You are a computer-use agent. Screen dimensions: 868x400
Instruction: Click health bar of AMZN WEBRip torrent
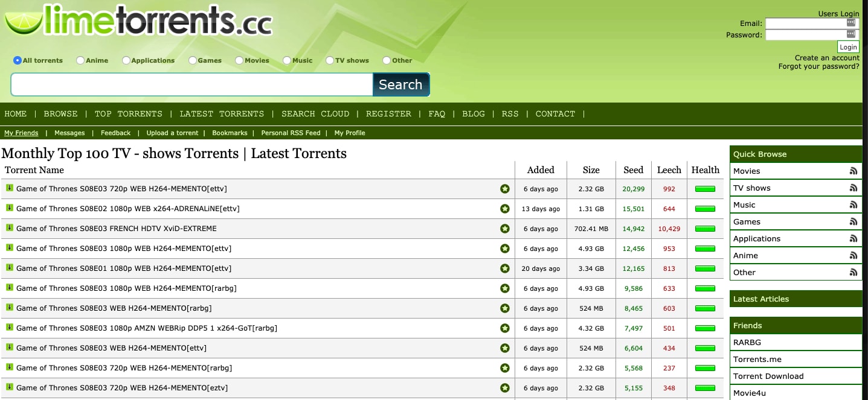click(705, 329)
